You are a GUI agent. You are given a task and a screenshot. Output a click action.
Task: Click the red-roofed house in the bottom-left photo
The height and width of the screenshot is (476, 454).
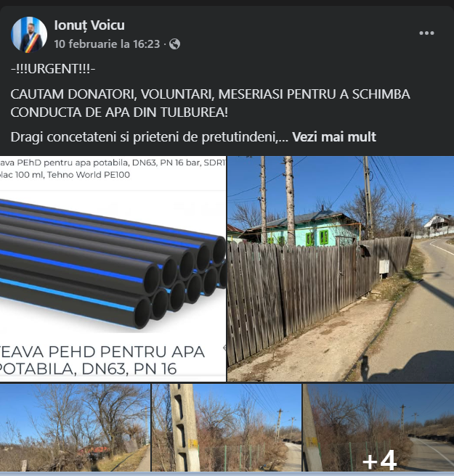(94, 451)
